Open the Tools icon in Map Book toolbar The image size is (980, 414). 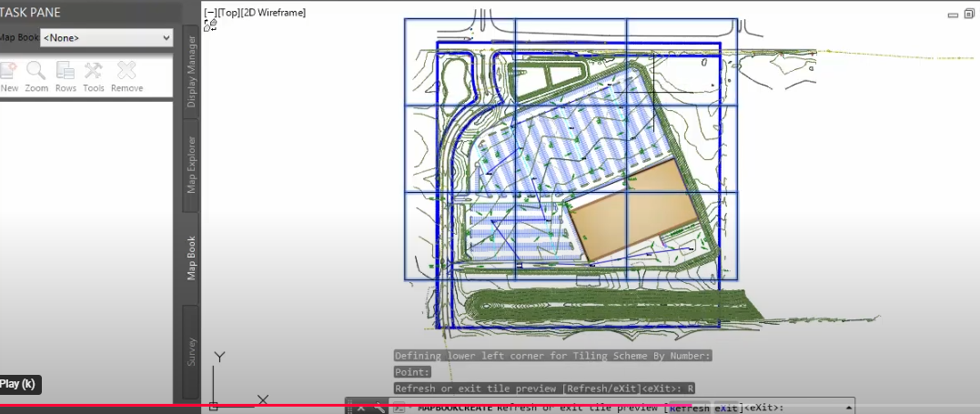click(93, 71)
